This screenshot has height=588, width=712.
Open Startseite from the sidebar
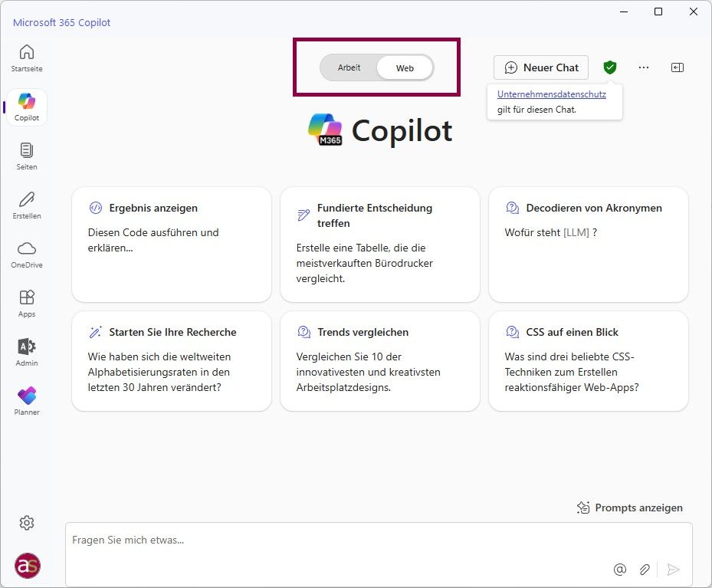tap(27, 57)
